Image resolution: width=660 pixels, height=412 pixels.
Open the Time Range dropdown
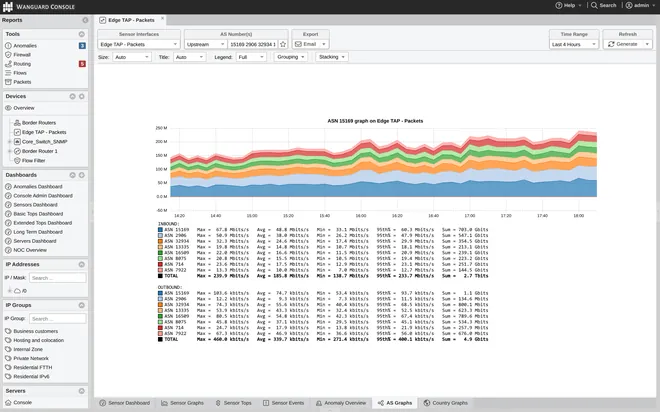(x=574, y=44)
